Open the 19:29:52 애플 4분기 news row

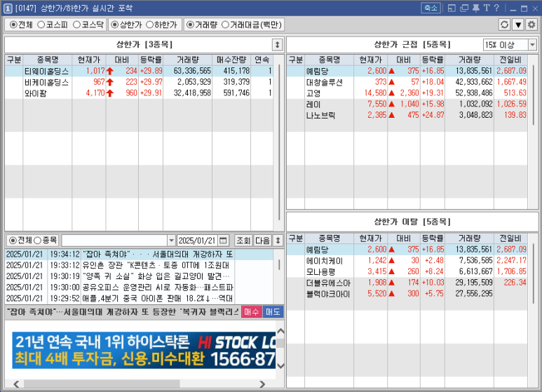(x=139, y=298)
